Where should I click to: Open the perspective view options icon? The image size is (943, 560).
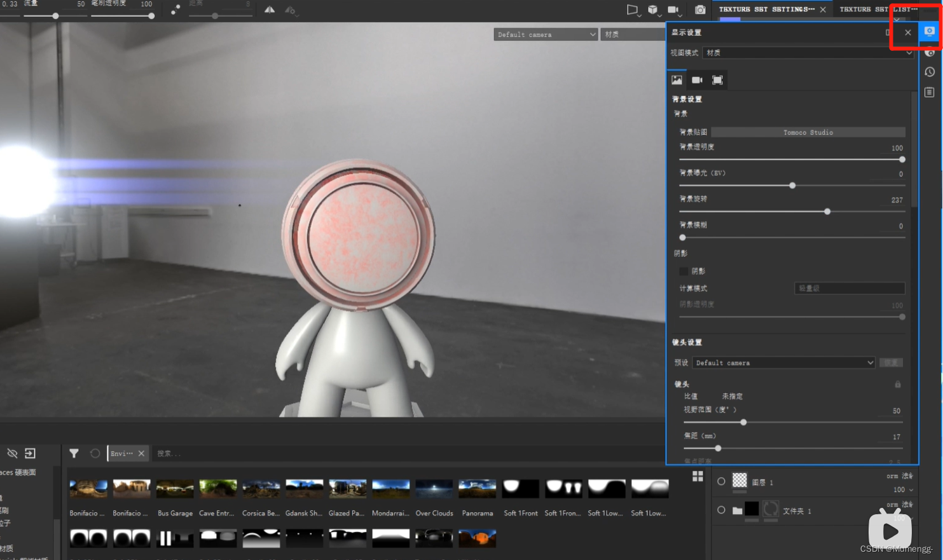[x=633, y=10]
